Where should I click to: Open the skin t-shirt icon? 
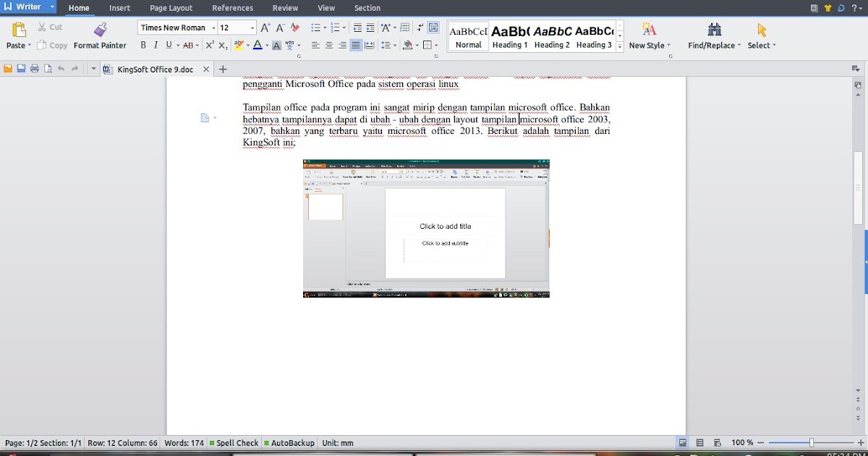click(x=827, y=8)
